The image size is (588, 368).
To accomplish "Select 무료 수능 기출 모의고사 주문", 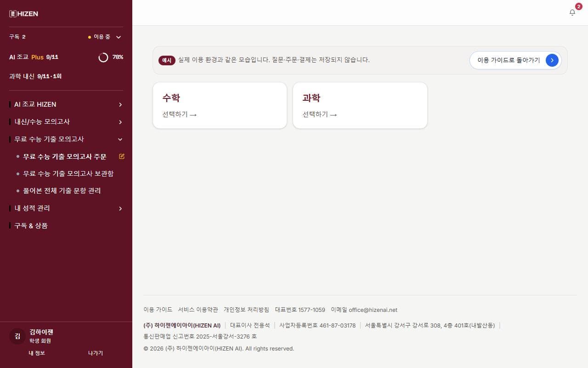I will point(65,156).
